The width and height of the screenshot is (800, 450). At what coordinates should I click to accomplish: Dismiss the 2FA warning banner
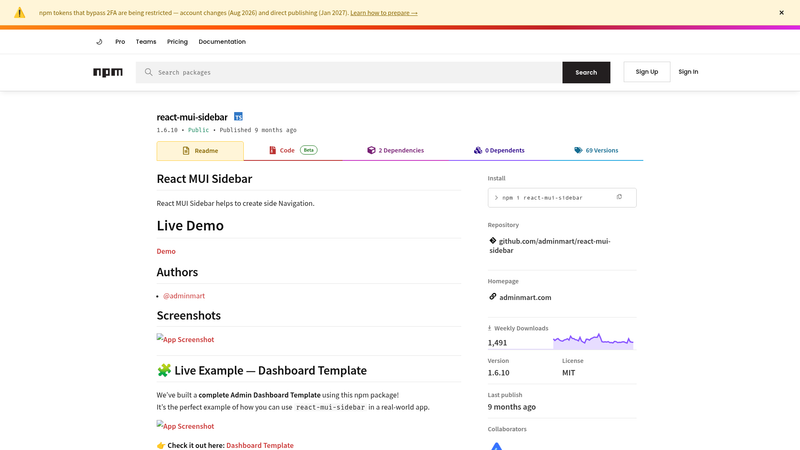tap(781, 13)
